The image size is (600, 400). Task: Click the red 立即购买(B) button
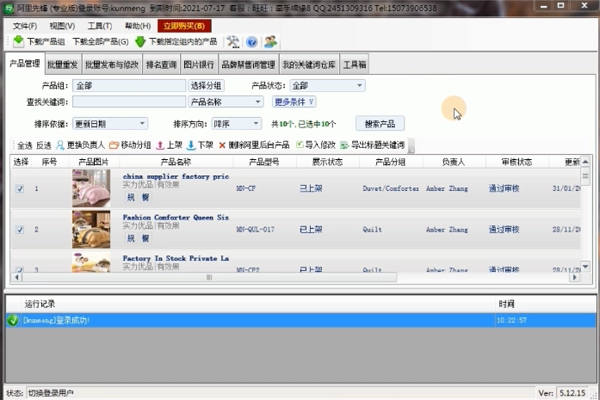pyautogui.click(x=184, y=26)
